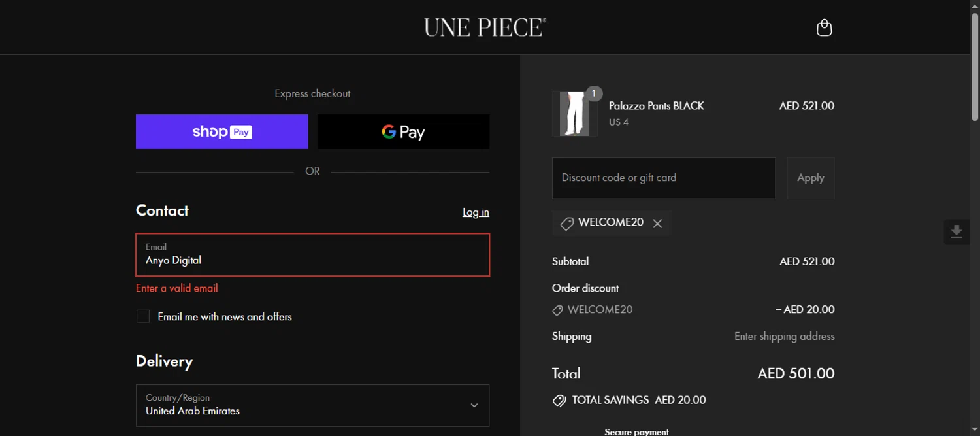Viewport: 980px width, 436px height.
Task: Pay with Shop Pay express checkout
Action: pos(221,131)
